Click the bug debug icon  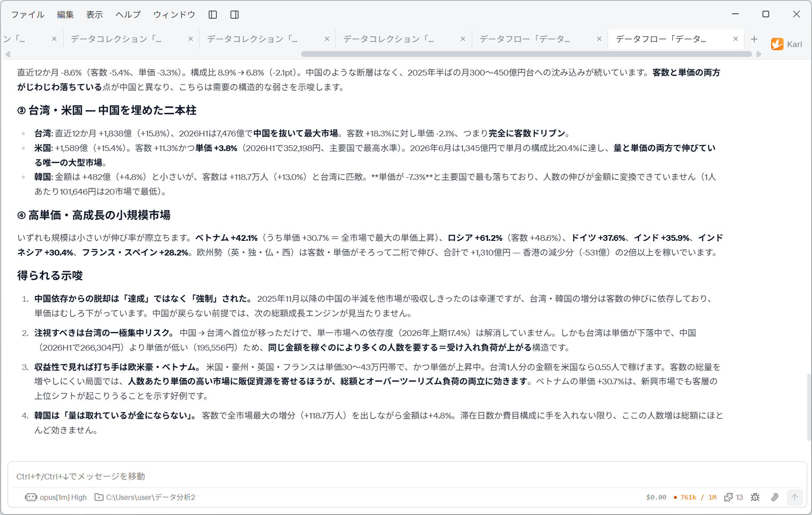755,497
